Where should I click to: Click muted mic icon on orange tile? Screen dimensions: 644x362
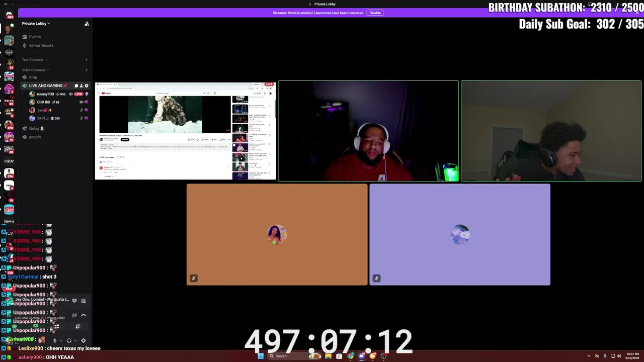[193, 278]
